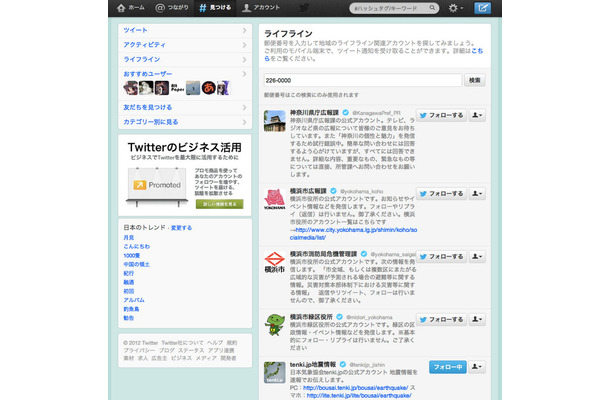Click the プライバシー footer link
The image size is (610, 400).
[139, 350]
